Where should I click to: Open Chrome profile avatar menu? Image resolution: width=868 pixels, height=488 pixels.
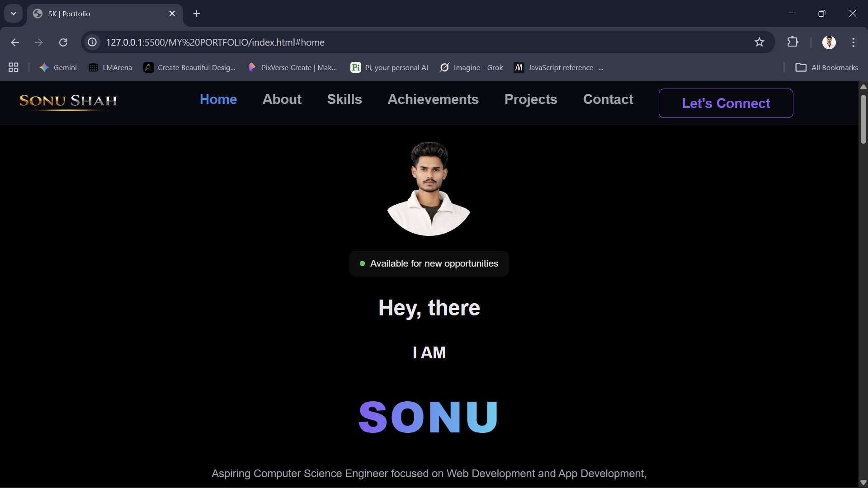coord(829,42)
